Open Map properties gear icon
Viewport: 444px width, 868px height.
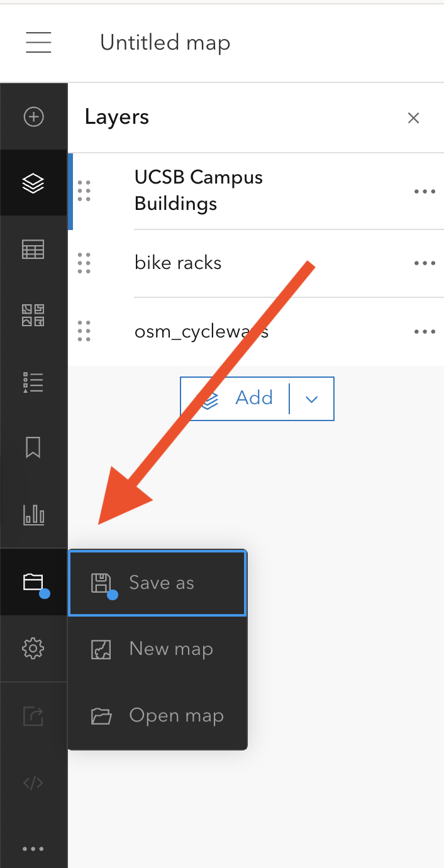coord(33,648)
